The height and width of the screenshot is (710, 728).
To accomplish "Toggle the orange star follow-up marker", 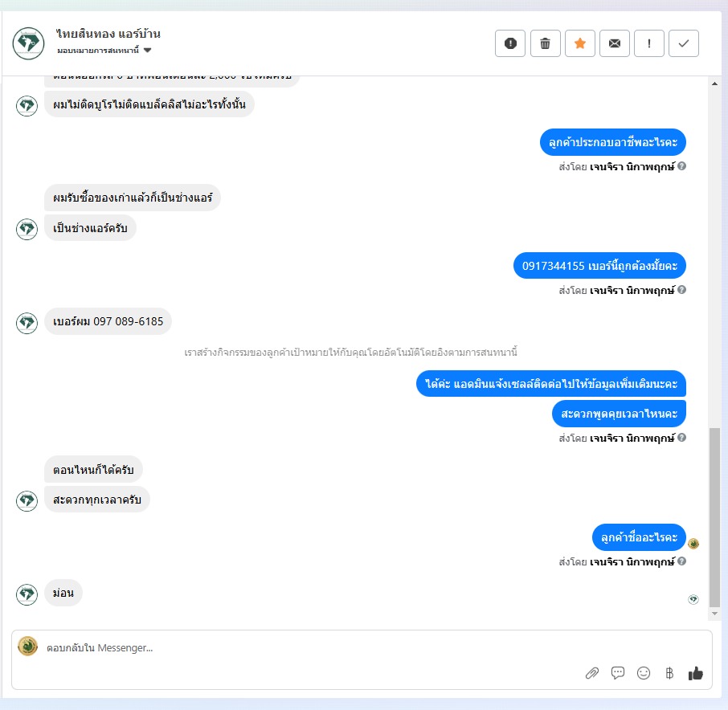I will (580, 43).
